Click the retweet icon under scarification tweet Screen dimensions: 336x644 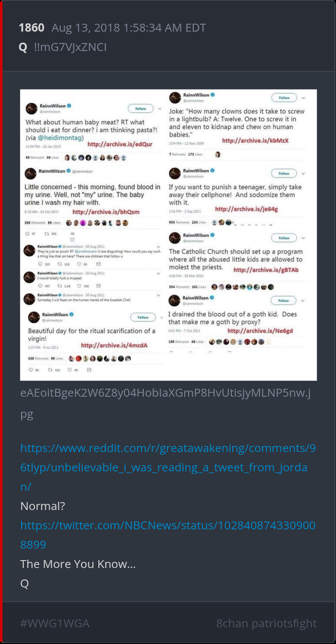coord(50,370)
